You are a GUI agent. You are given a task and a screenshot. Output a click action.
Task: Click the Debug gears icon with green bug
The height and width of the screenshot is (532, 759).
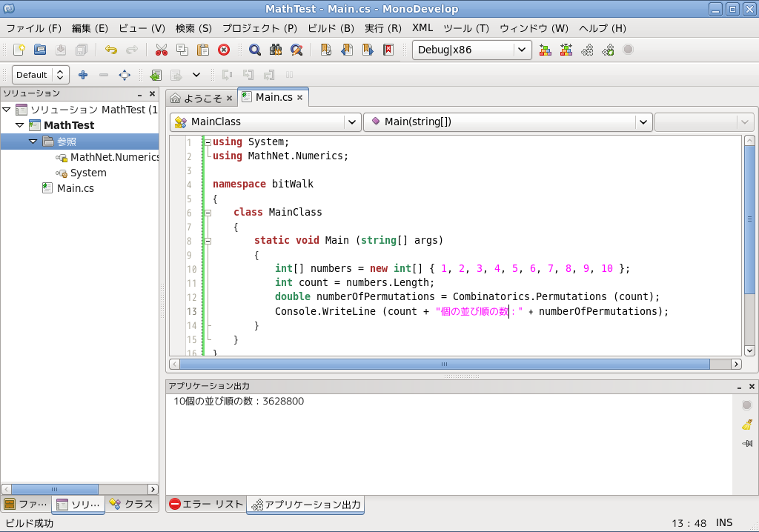pyautogui.click(x=608, y=50)
